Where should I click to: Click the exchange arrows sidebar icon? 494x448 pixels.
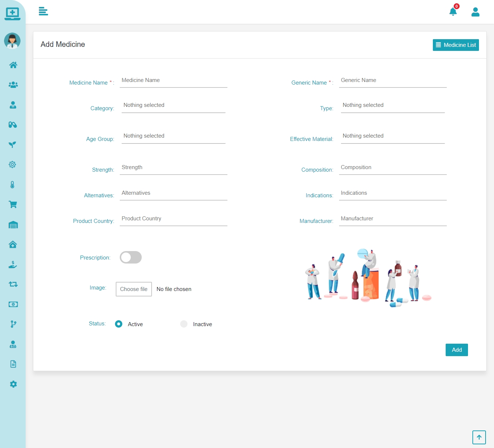(x=13, y=284)
